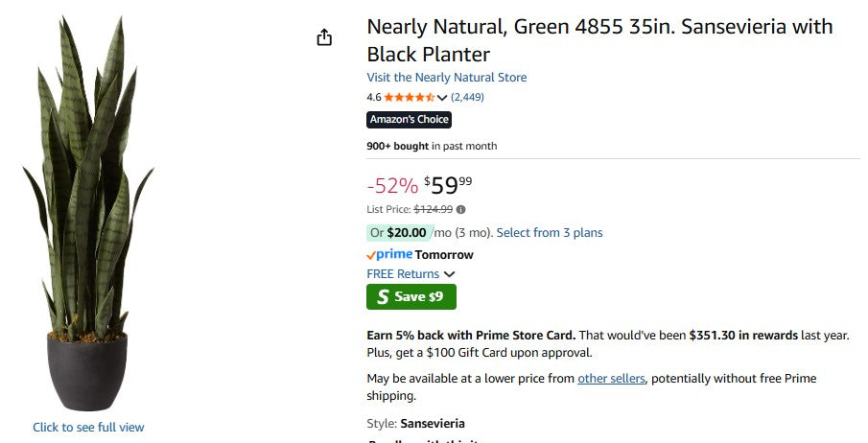Click the $20.00 per month payment offer
The image size is (868, 443).
coord(407,233)
